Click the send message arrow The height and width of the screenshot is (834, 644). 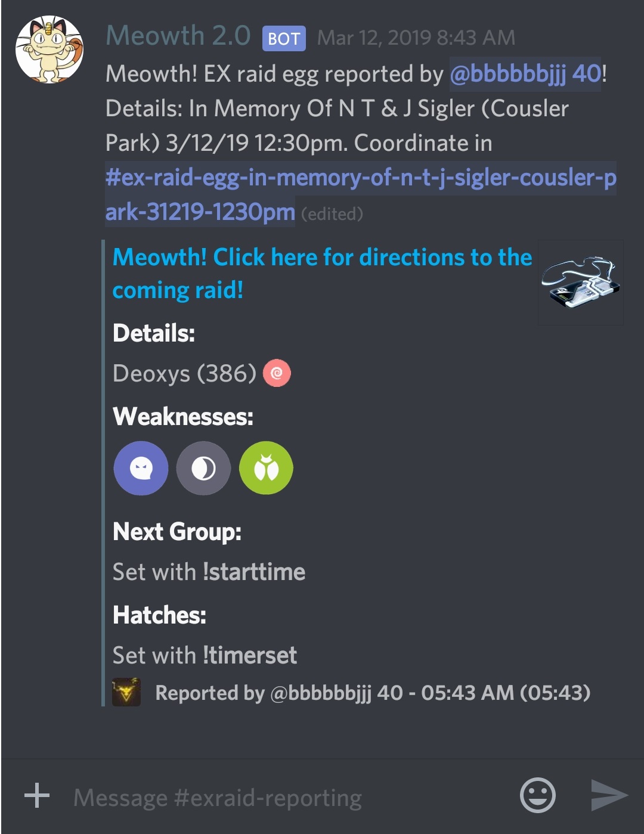coord(608,796)
